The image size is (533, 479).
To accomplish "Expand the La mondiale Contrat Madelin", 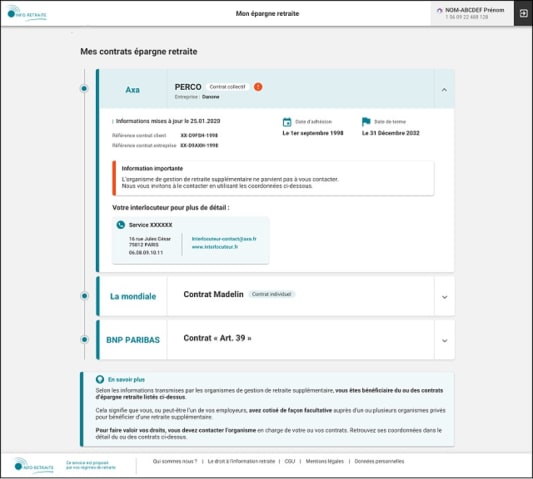I will (x=444, y=297).
